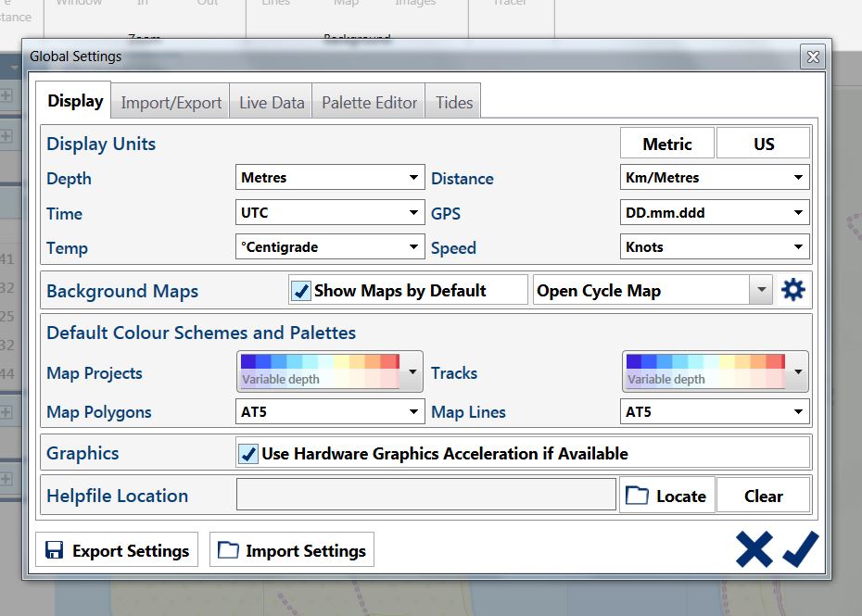Open the Depth units dropdown
862x616 pixels.
click(331, 178)
